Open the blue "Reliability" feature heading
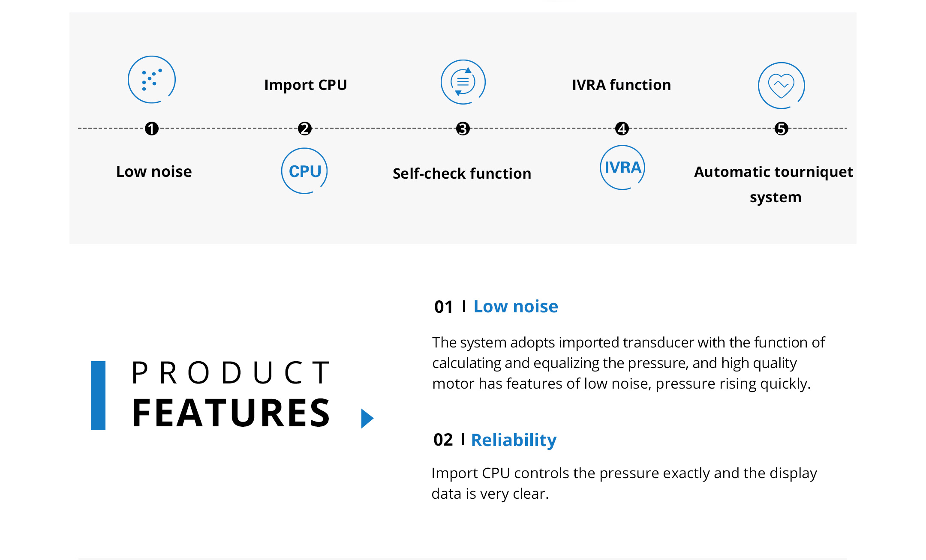Viewport: 926px width, 560px height. 514,440
